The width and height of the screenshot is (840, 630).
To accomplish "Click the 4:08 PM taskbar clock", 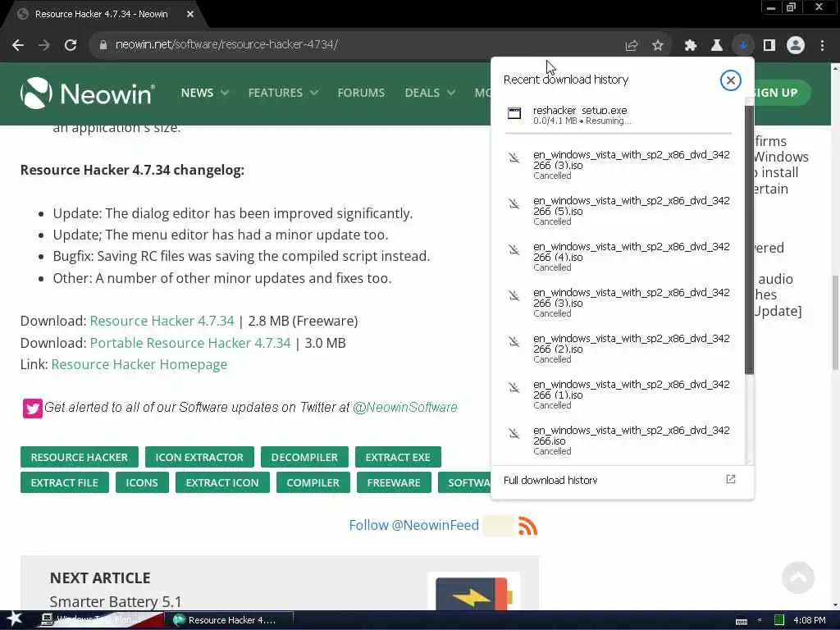I will (809, 620).
